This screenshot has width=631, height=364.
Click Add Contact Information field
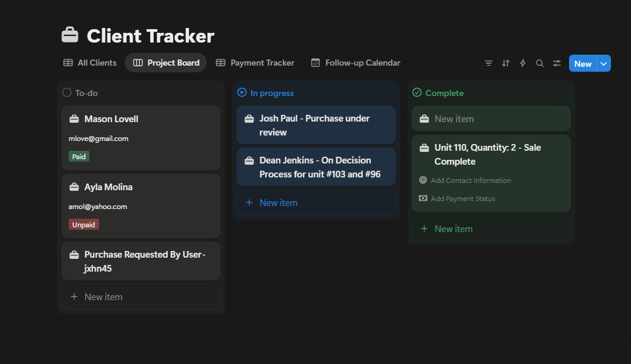(x=471, y=180)
